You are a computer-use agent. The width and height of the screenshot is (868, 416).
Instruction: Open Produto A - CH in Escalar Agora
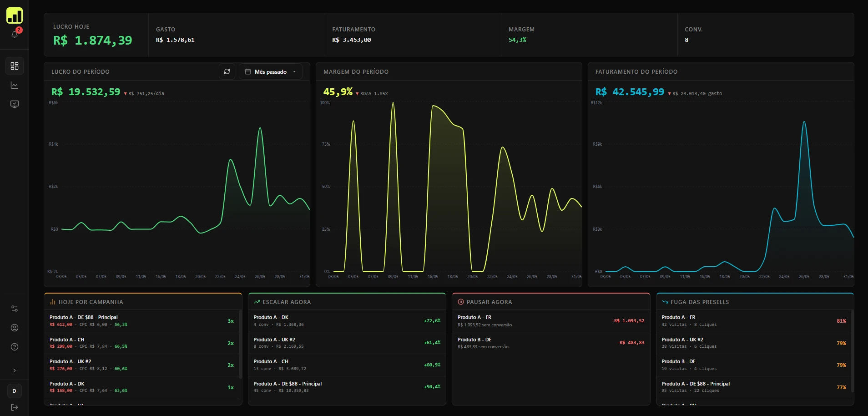click(x=347, y=365)
